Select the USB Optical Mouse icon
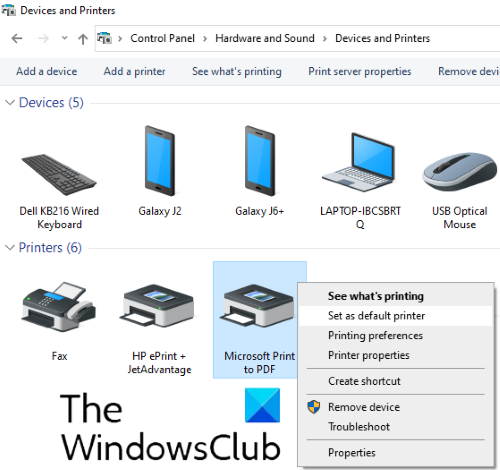 point(459,171)
